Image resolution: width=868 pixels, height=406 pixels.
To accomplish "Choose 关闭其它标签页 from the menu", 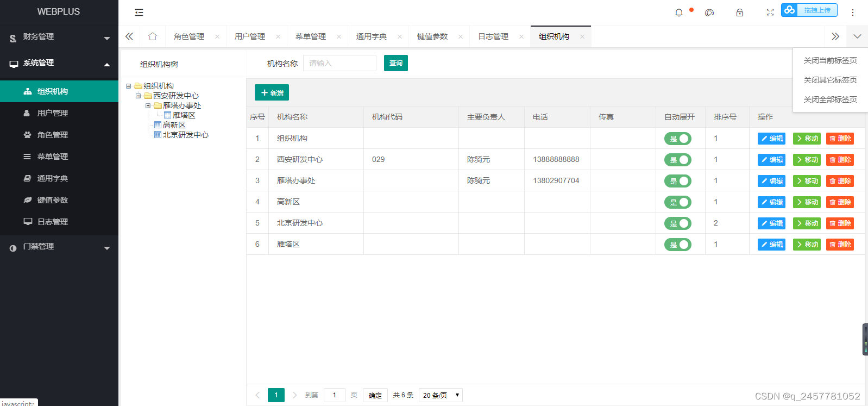I will (830, 80).
